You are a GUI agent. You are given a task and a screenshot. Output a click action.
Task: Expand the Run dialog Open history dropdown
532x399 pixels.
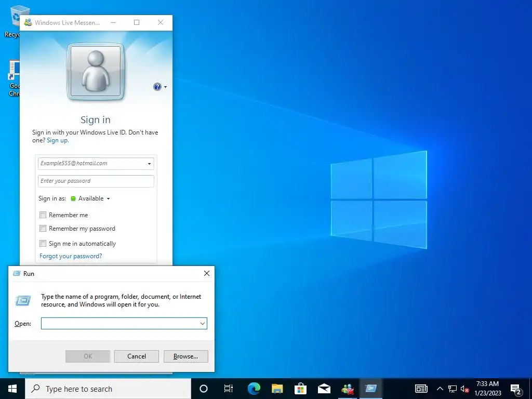[203, 323]
